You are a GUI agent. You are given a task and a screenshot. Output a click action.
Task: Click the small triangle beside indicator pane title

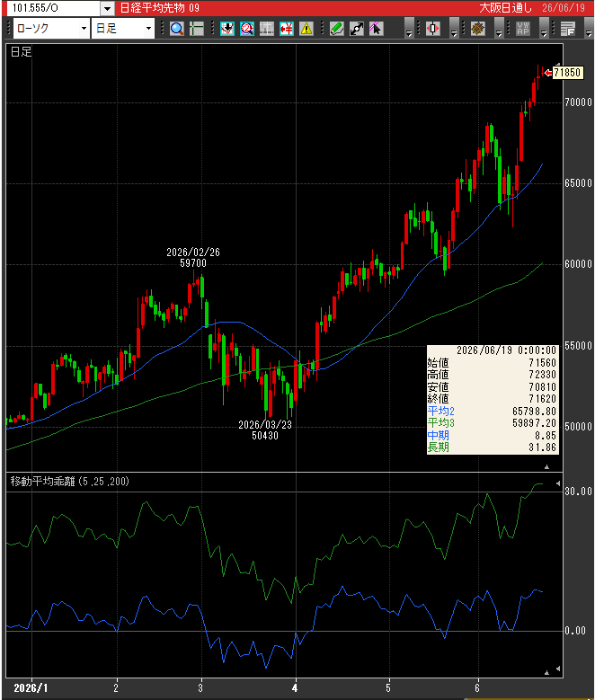coord(558,483)
